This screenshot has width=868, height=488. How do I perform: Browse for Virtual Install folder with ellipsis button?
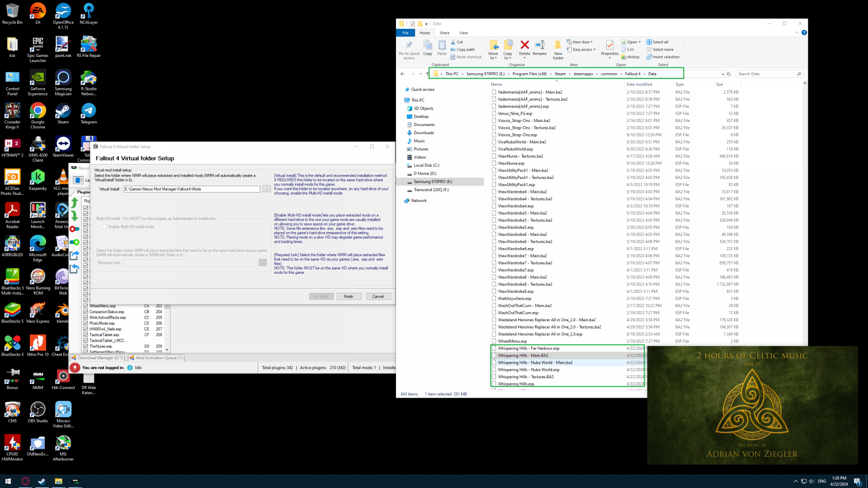coord(267,189)
